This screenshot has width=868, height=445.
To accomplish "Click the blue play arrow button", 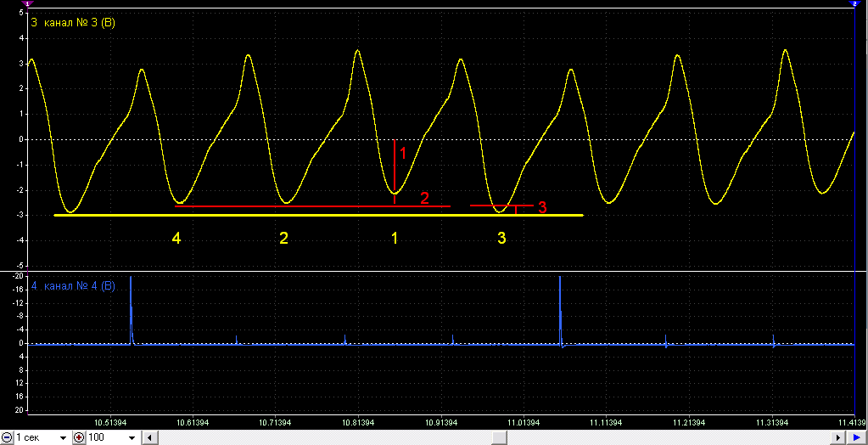I will (855, 438).
